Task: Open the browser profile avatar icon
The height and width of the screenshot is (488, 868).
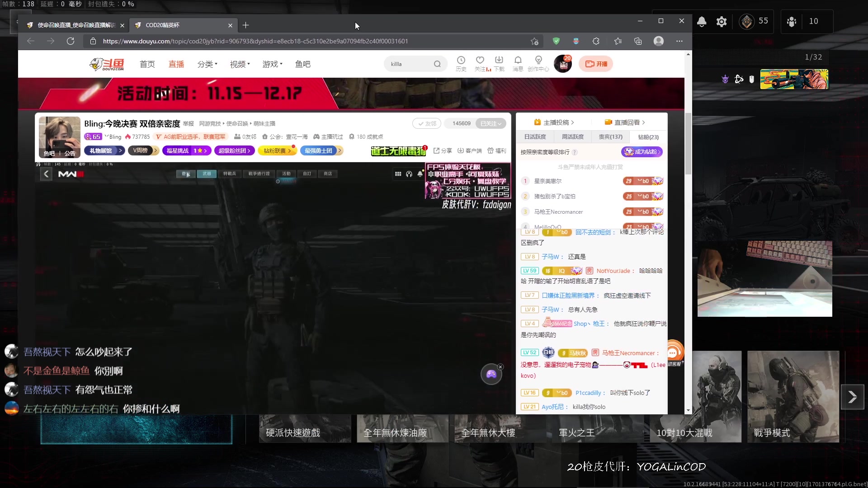Action: tap(659, 41)
